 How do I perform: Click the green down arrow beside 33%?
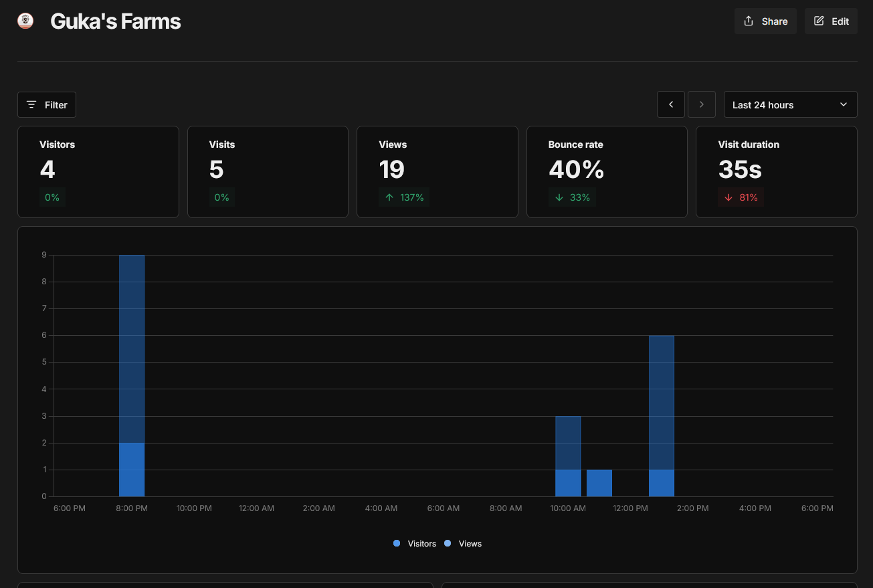pos(559,197)
